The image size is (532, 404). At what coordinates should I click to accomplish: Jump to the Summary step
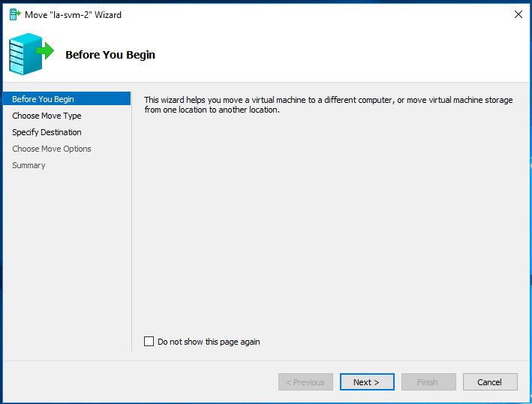coord(29,165)
